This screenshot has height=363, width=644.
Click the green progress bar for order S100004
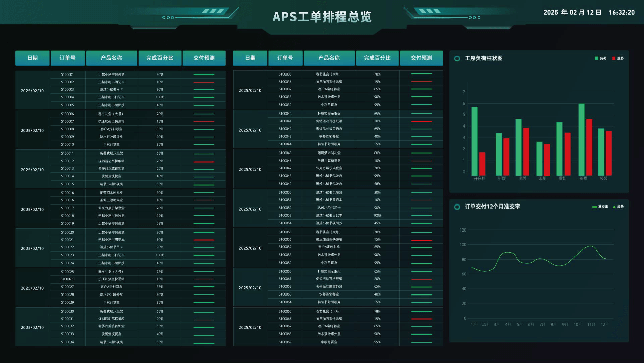[204, 97]
